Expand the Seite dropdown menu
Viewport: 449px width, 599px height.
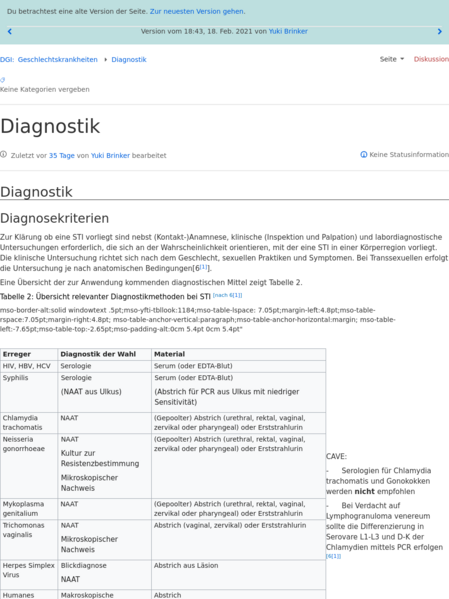pyautogui.click(x=392, y=59)
